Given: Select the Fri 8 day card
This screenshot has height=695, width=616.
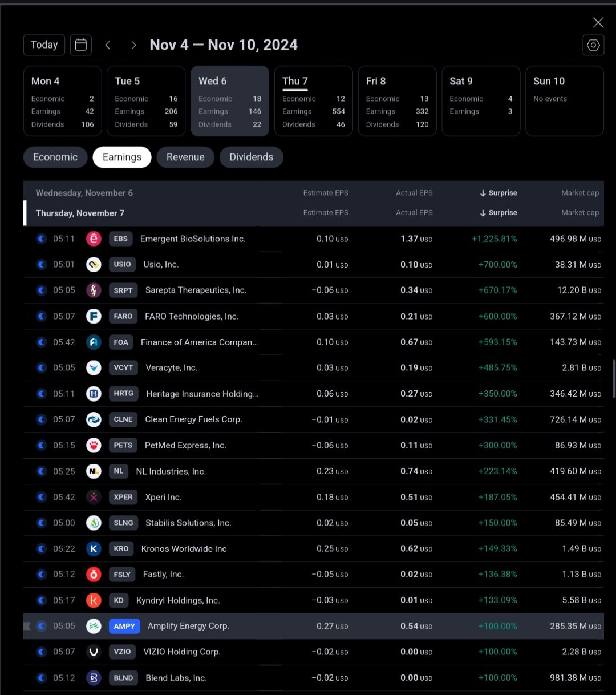Looking at the screenshot, I should [398, 101].
